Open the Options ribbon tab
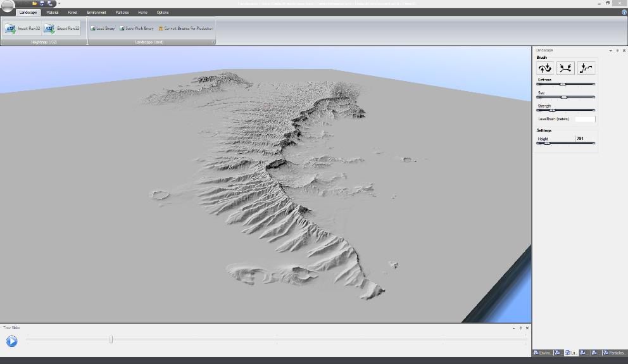Image resolution: width=628 pixels, height=364 pixels. [x=163, y=13]
